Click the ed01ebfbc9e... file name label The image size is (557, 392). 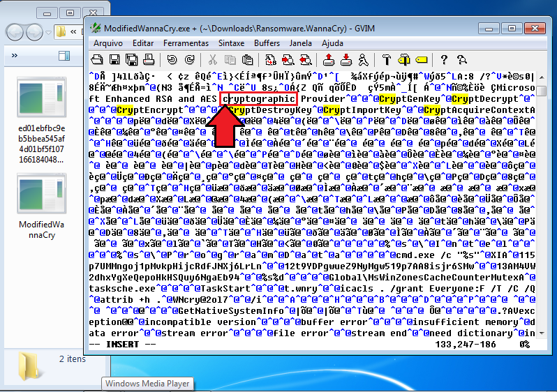42,144
